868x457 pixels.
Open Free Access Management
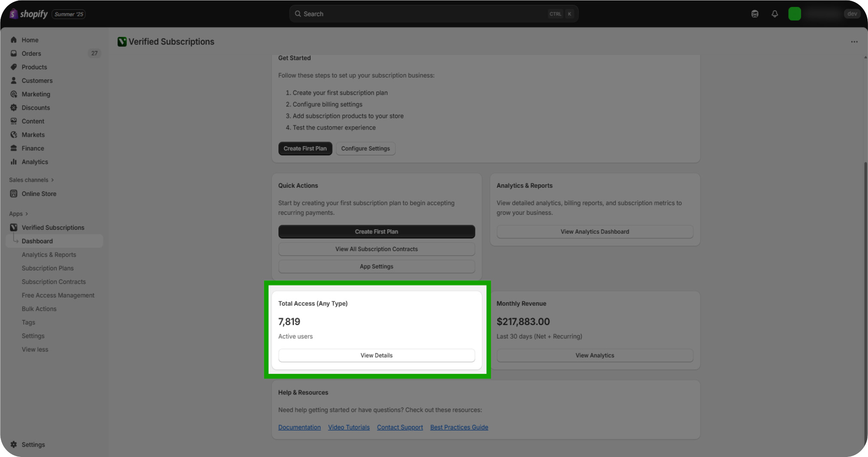(58, 295)
